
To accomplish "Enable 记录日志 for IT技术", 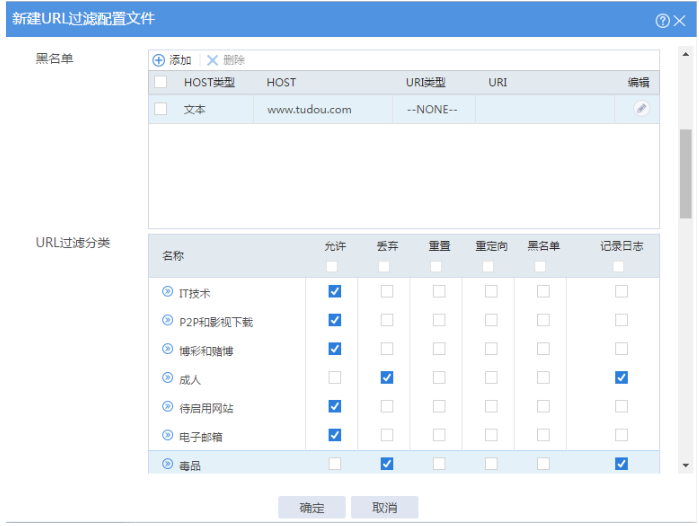I will [x=621, y=292].
